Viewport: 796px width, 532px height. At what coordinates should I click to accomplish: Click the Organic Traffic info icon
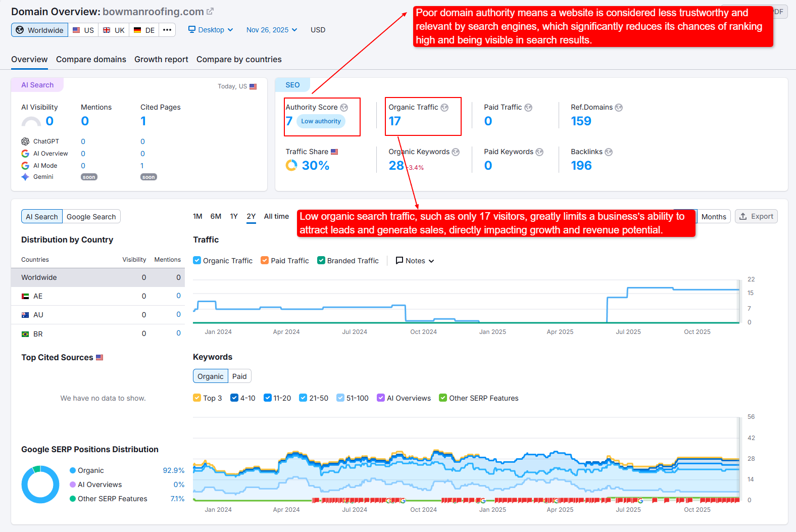coord(444,108)
